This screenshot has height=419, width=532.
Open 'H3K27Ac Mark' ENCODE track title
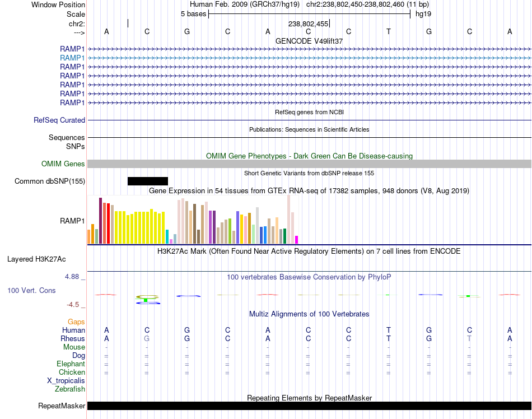click(309, 252)
